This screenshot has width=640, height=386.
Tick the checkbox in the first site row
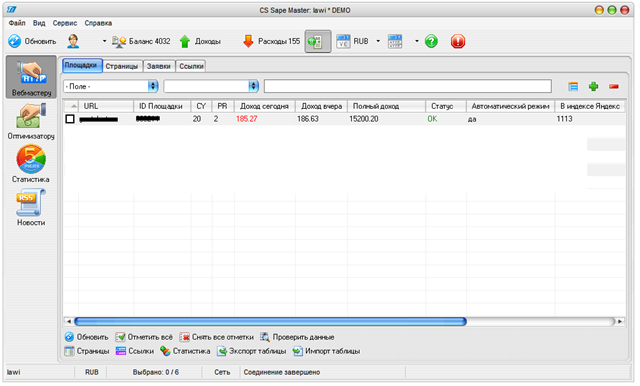click(x=70, y=119)
